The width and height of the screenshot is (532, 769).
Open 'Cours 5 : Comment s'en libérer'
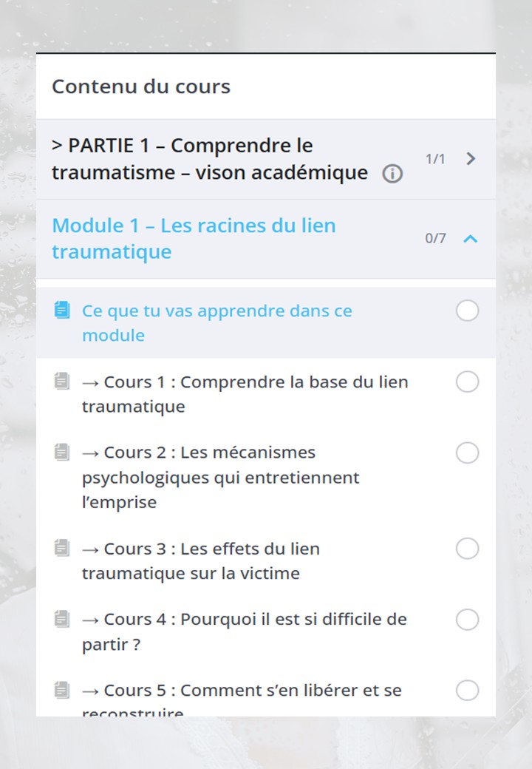click(222, 690)
